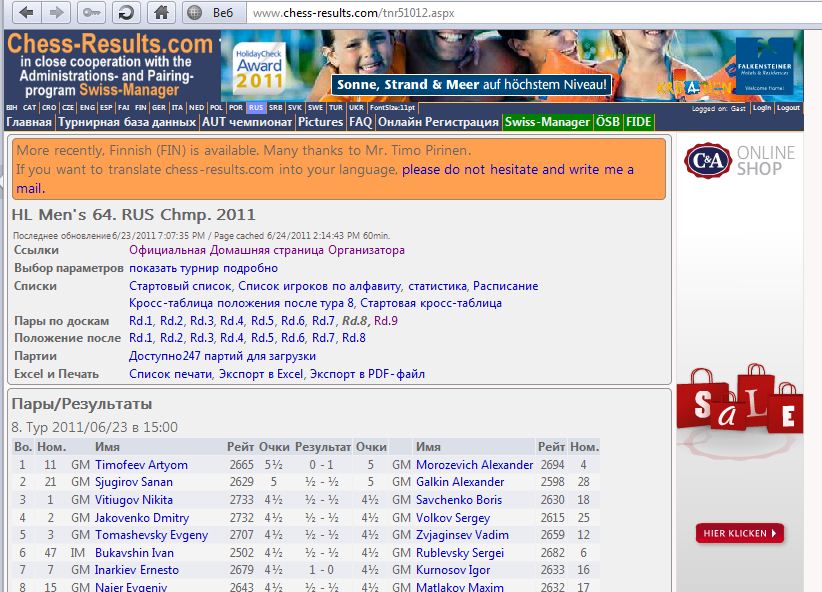The height and width of the screenshot is (592, 822).
Task: Click the globe site icon in address bar
Action: click(x=194, y=13)
